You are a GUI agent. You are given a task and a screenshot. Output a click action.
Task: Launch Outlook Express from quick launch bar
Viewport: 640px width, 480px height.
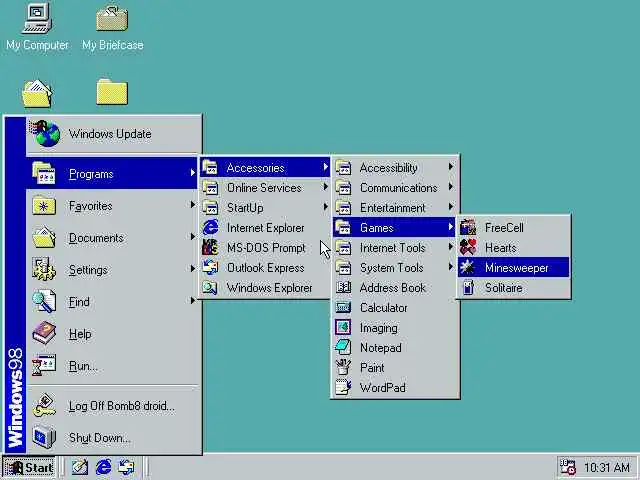[x=126, y=467]
